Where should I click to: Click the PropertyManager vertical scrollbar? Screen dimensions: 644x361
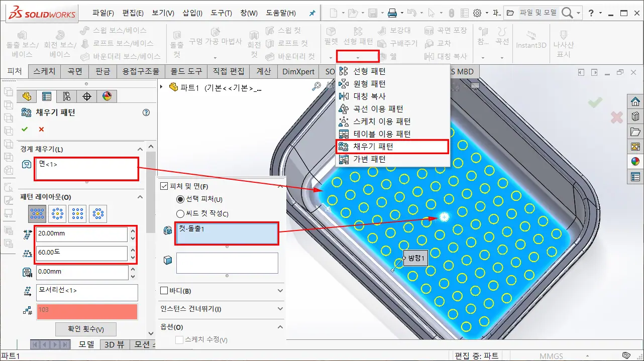[151, 193]
